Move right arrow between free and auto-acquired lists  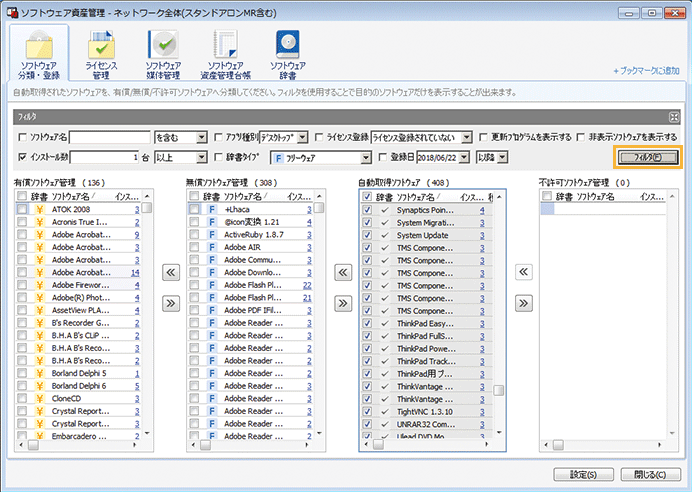click(x=343, y=303)
